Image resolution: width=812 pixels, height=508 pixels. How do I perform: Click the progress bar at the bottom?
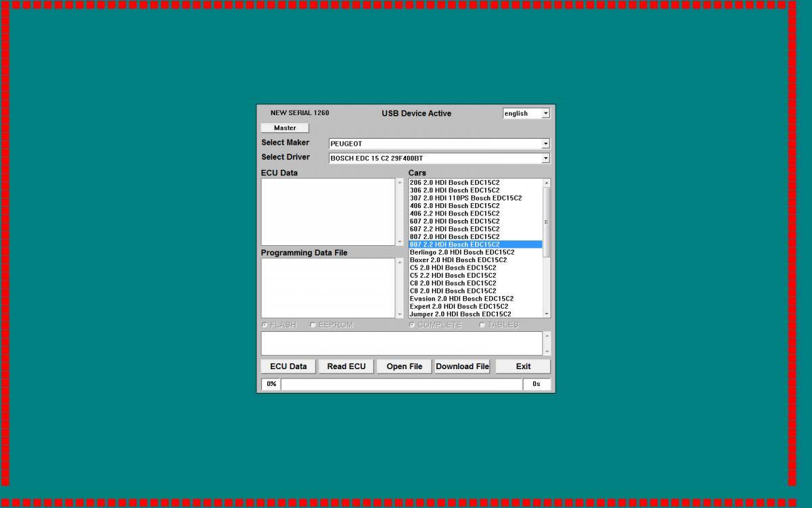point(401,384)
